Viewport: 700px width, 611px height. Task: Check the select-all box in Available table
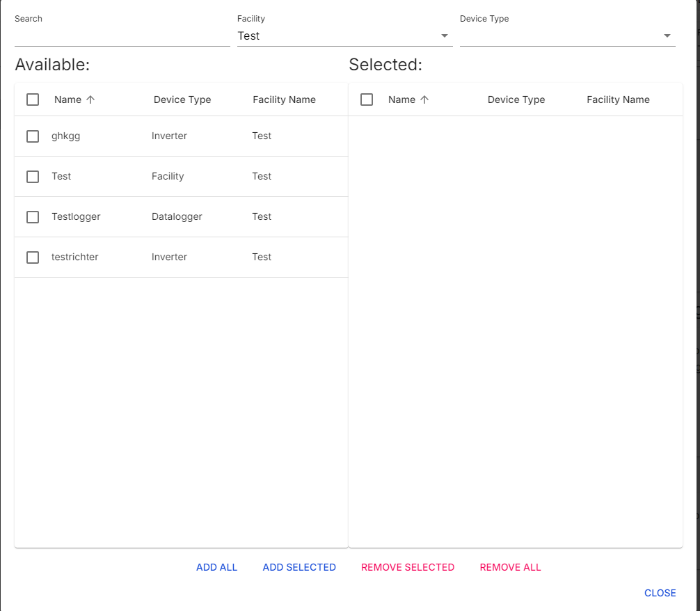coord(33,100)
